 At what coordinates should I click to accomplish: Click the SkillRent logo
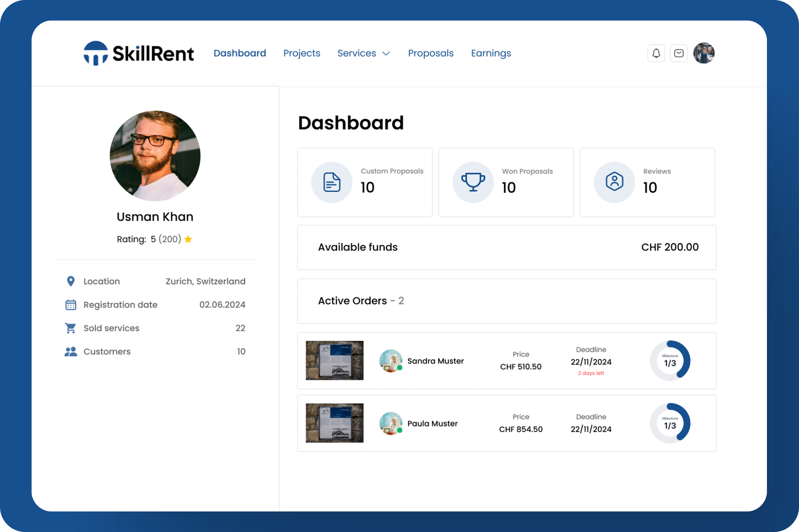[x=138, y=53]
